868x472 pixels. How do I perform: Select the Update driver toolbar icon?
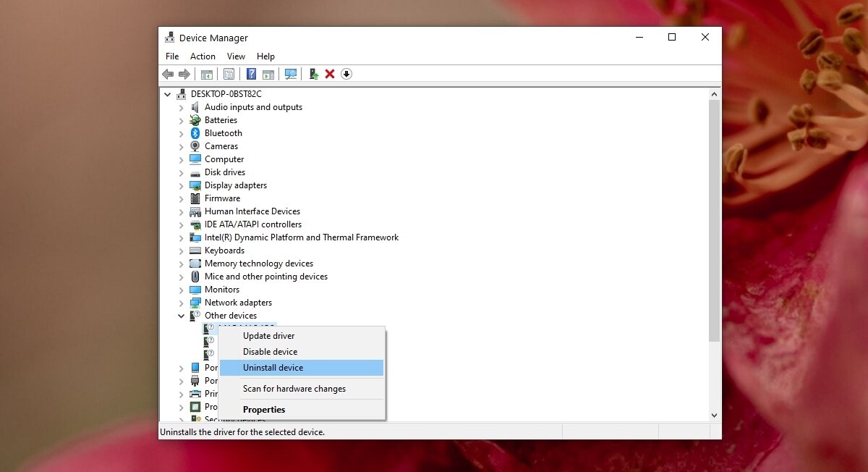312,73
